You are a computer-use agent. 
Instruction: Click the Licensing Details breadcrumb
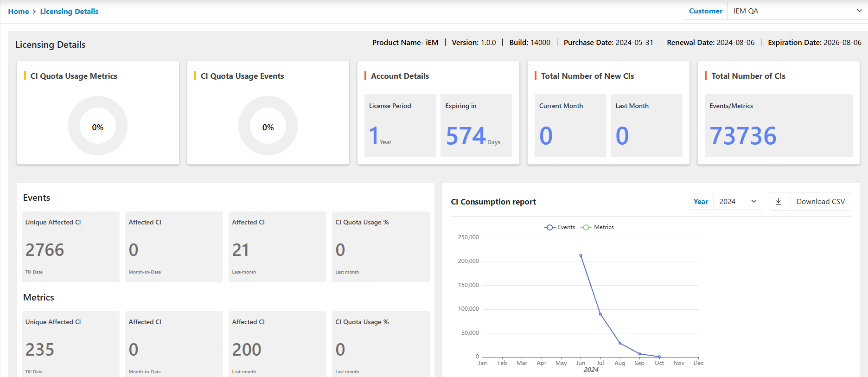pos(69,12)
